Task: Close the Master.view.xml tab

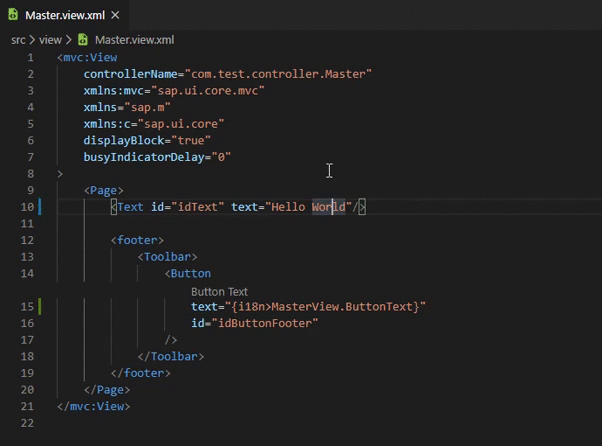Action: click(x=115, y=15)
